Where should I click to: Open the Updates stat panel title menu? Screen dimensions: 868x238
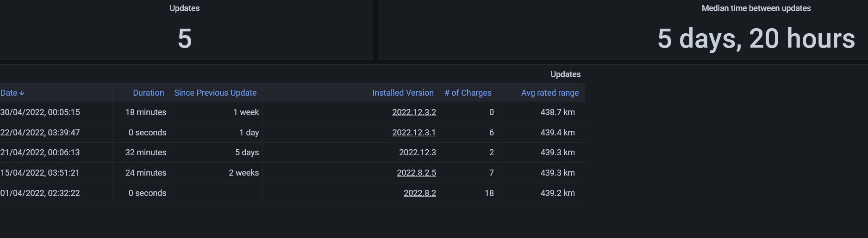(x=184, y=8)
